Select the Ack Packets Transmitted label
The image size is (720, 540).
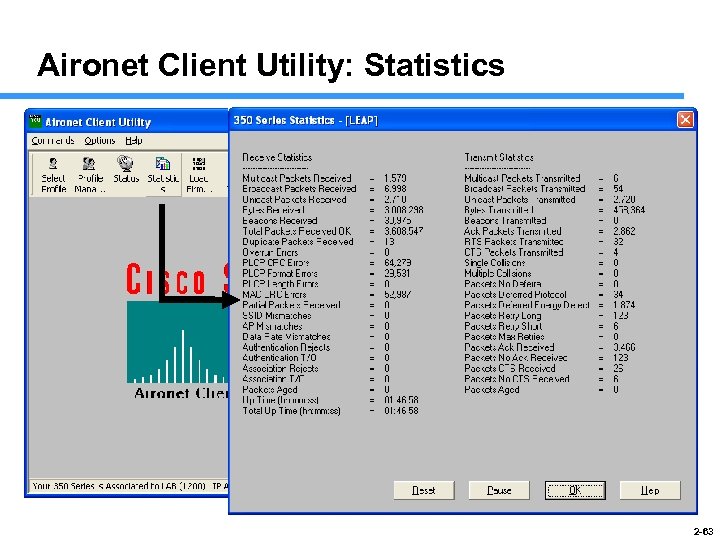click(512, 231)
